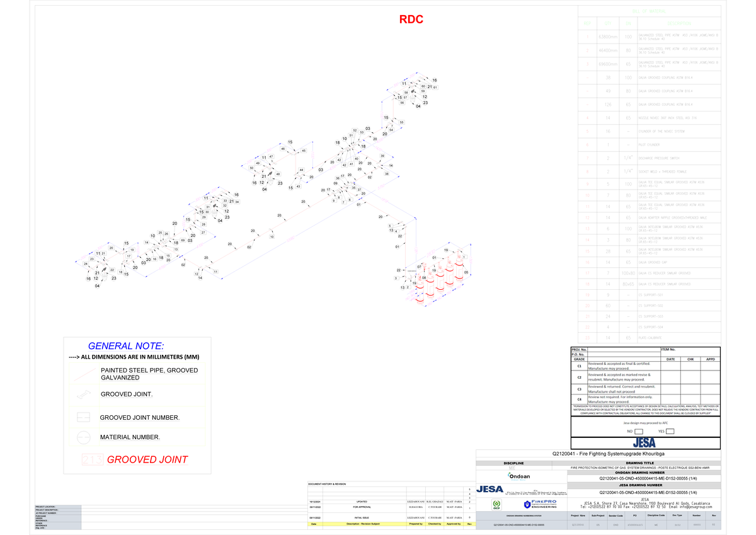Click the Prepared by column header
Screen dimensions: 756x535
coord(416,524)
